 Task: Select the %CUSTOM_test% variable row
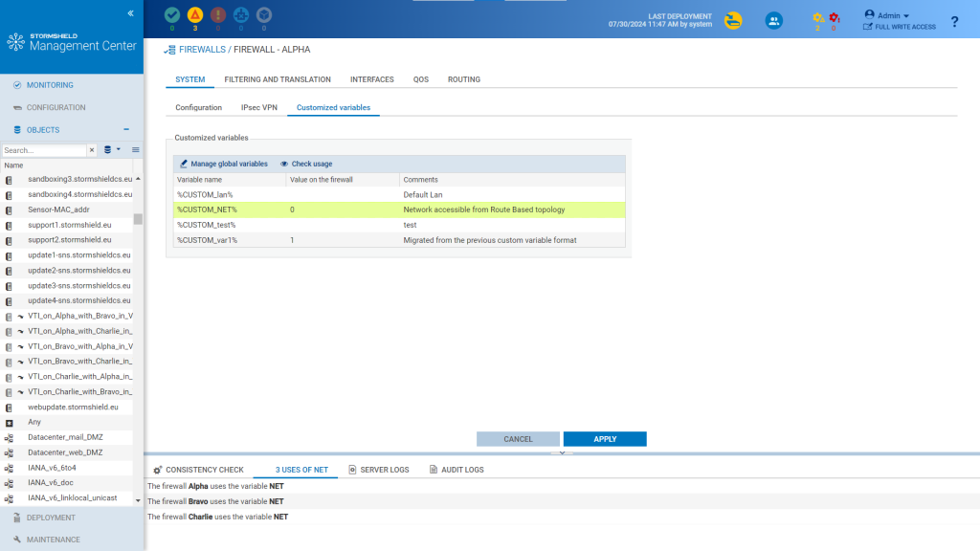click(399, 225)
